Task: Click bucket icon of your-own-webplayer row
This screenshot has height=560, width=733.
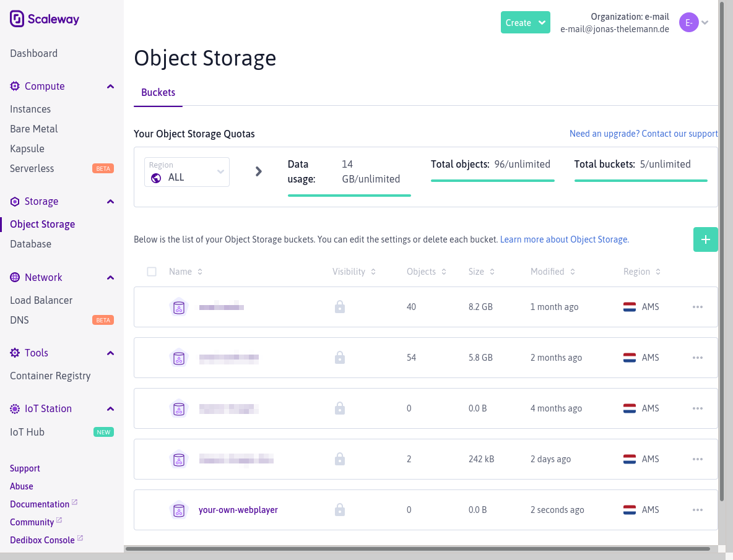Action: tap(178, 510)
